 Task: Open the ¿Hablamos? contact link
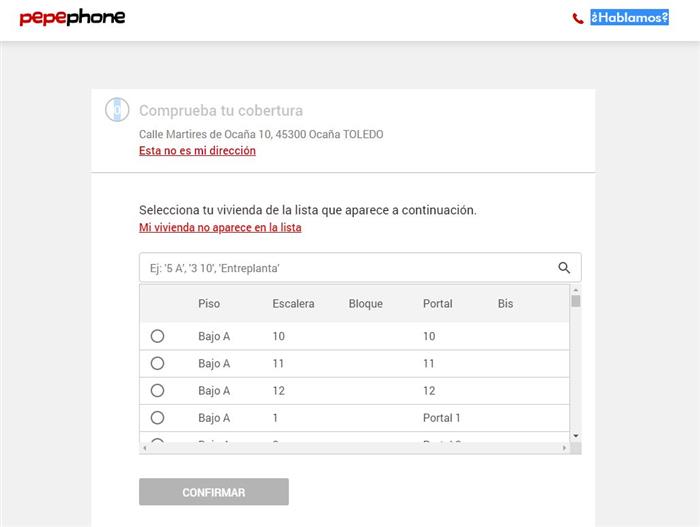click(629, 18)
